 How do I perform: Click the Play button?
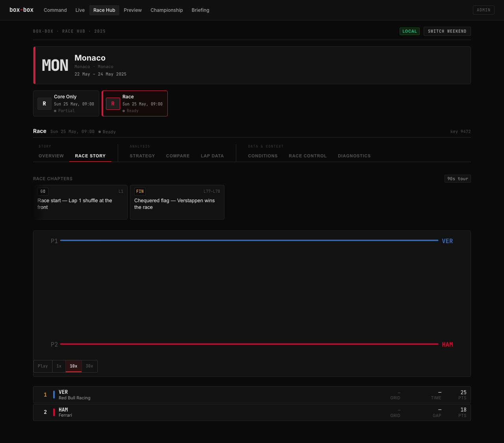coord(43,366)
